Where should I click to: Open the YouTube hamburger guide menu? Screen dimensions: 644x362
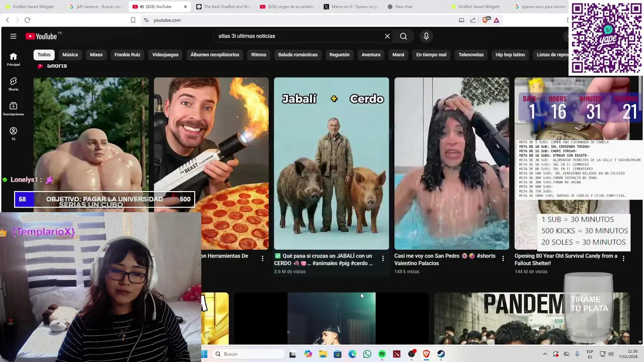pyautogui.click(x=14, y=36)
